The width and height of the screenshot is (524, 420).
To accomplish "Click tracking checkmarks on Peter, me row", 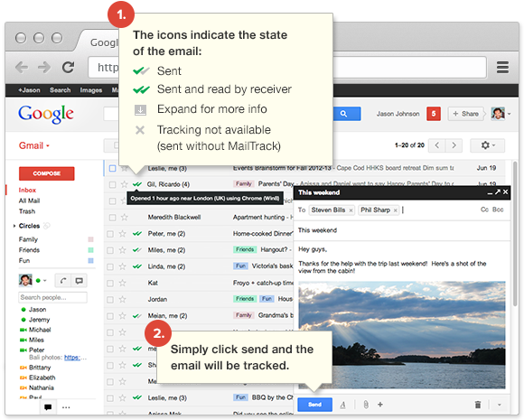I will pyautogui.click(x=137, y=234).
